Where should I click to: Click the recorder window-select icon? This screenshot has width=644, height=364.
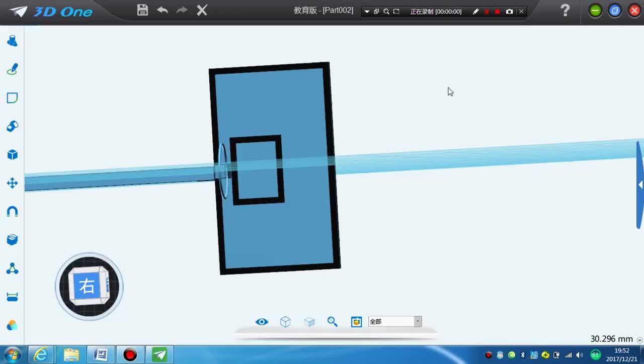click(x=376, y=12)
